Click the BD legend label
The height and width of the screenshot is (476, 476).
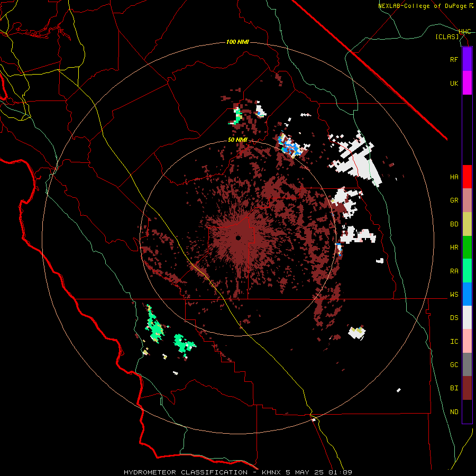(x=454, y=224)
